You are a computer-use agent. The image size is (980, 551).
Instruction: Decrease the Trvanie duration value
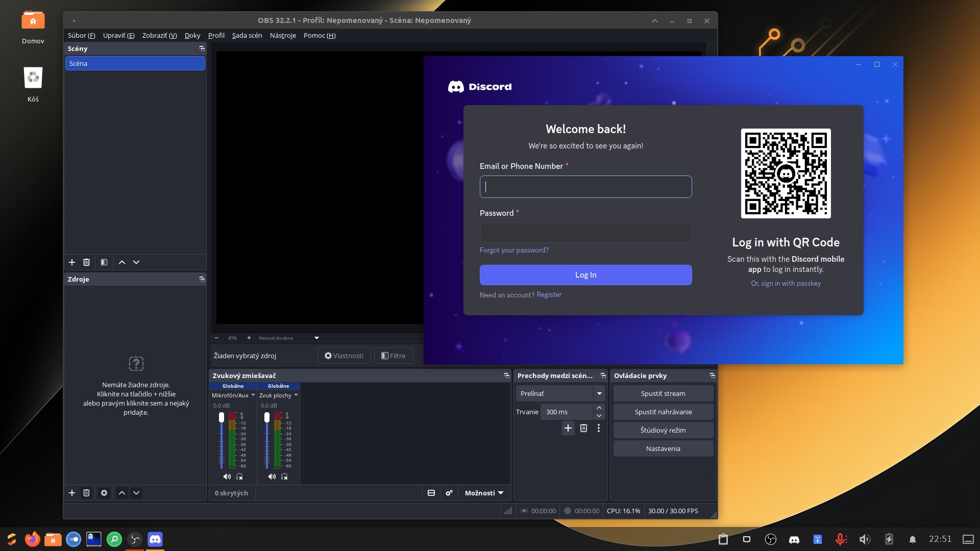click(599, 416)
